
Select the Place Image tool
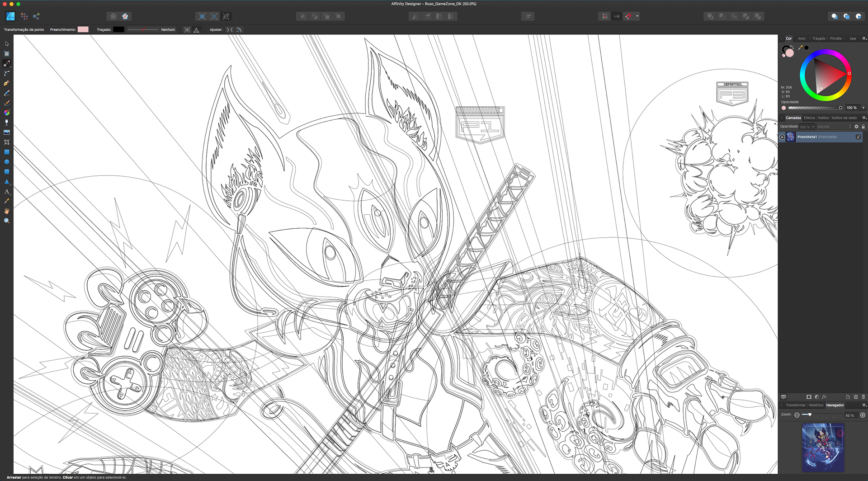7,132
